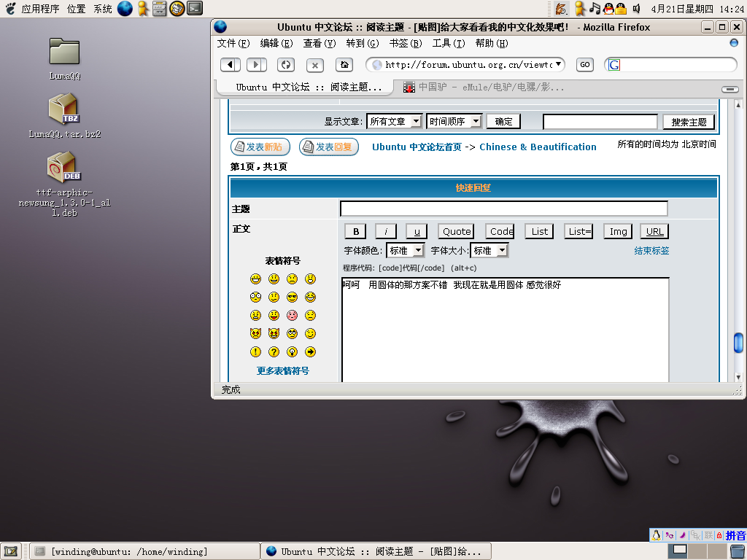Insert the rolling eyes smiley
The height and width of the screenshot is (560, 747).
point(292,333)
